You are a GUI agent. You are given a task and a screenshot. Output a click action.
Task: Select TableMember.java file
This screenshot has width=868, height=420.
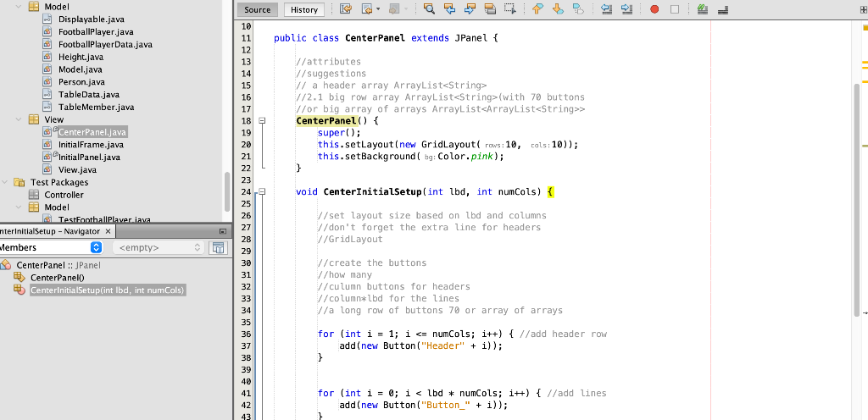(x=96, y=108)
